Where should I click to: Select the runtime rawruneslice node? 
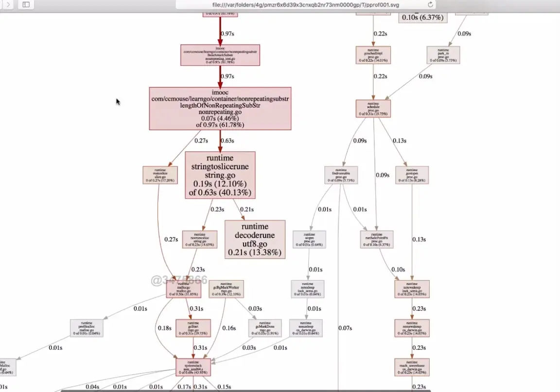(200, 239)
